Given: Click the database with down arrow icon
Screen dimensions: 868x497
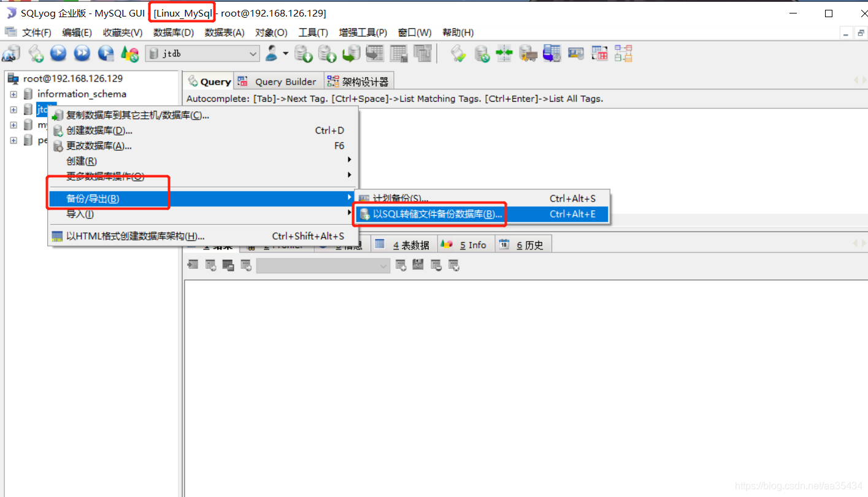Looking at the screenshot, I should 304,54.
